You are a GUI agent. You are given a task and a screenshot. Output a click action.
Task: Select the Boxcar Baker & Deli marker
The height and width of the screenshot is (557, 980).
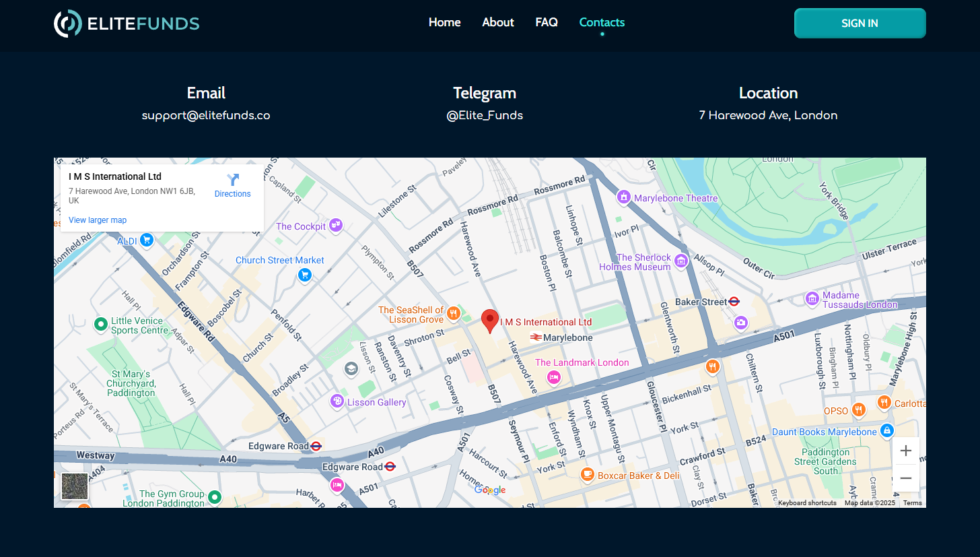click(588, 475)
